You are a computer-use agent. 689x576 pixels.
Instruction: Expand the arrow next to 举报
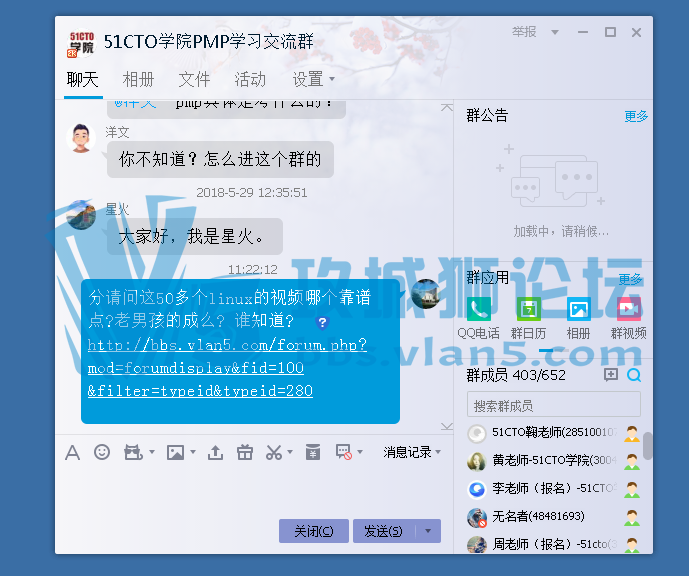click(555, 32)
